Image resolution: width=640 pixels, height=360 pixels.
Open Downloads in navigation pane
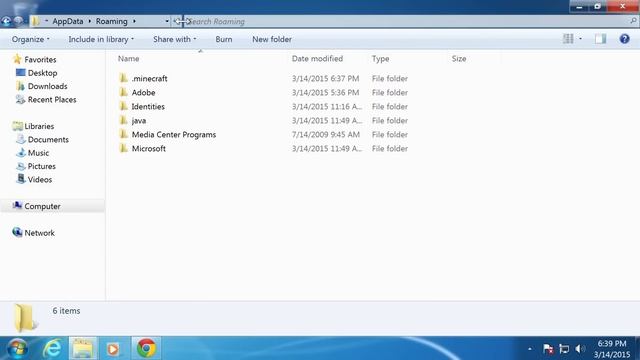[47, 86]
